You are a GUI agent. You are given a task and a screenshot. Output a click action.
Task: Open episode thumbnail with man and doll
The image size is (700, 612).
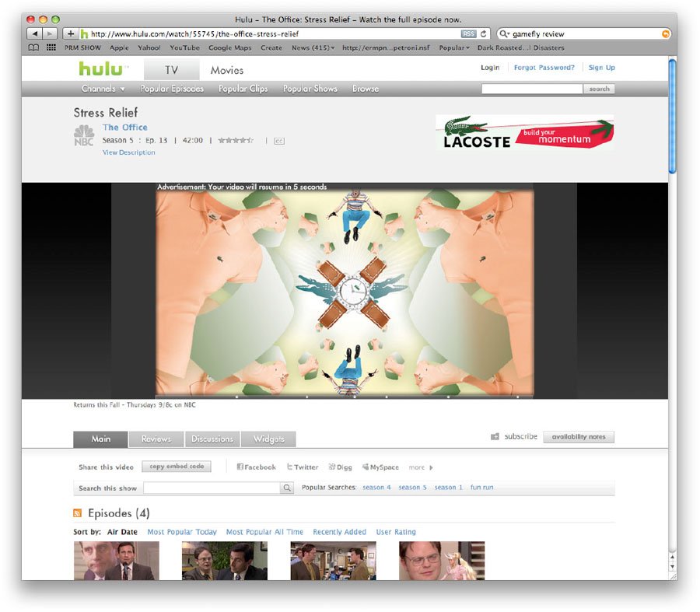[x=442, y=561]
